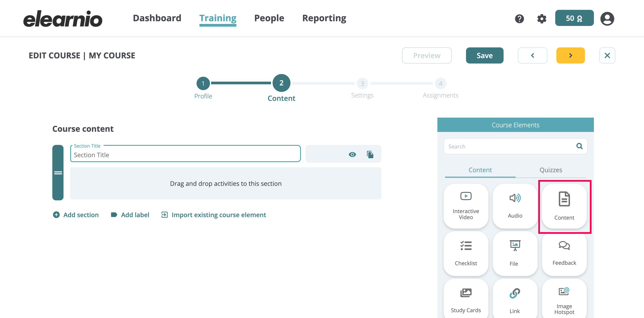Click the elearnio logo
Viewport: 644px width, 318px height.
coord(63,19)
